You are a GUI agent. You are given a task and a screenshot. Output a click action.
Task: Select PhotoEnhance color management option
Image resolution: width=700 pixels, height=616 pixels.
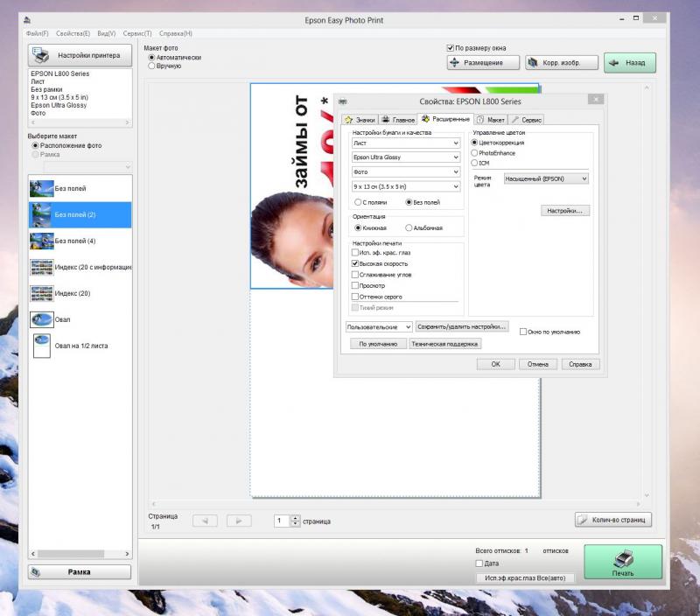(474, 152)
